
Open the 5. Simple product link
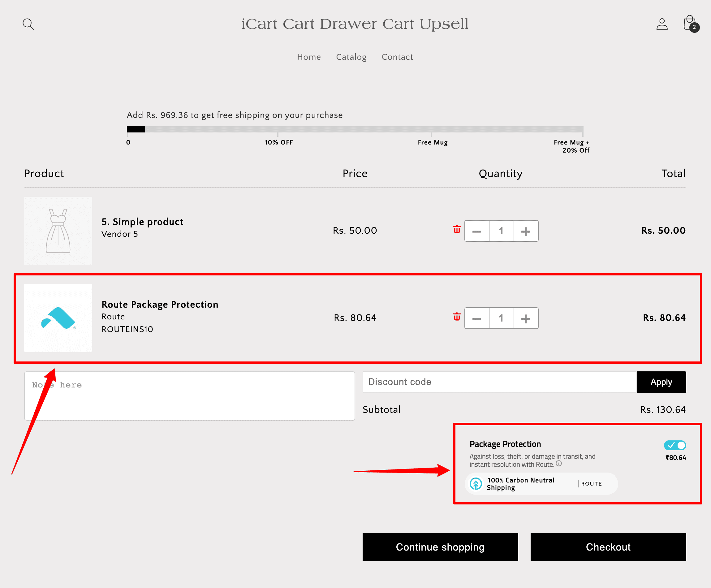[142, 222]
